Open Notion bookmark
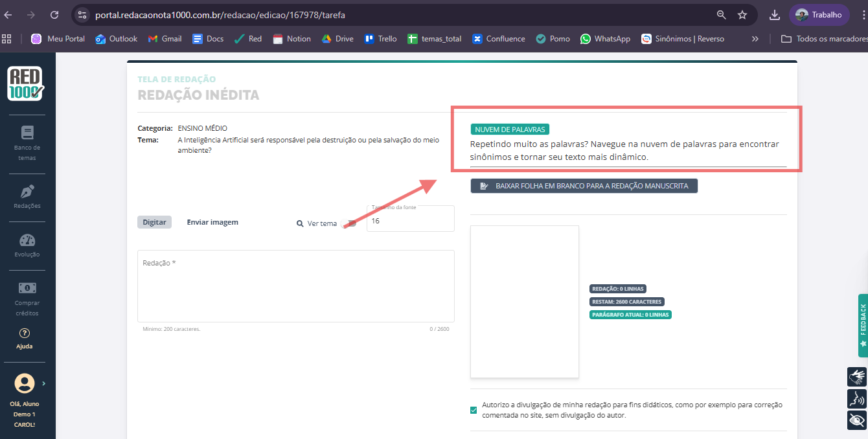This screenshot has width=868, height=439. coord(291,39)
